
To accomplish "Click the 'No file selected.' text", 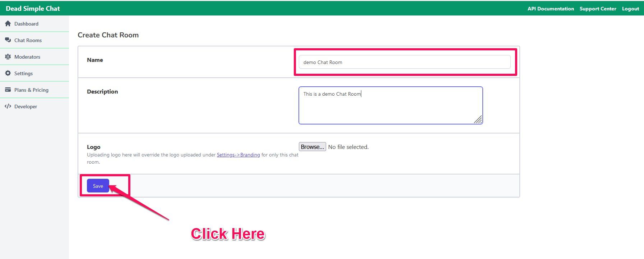I will click(x=348, y=147).
